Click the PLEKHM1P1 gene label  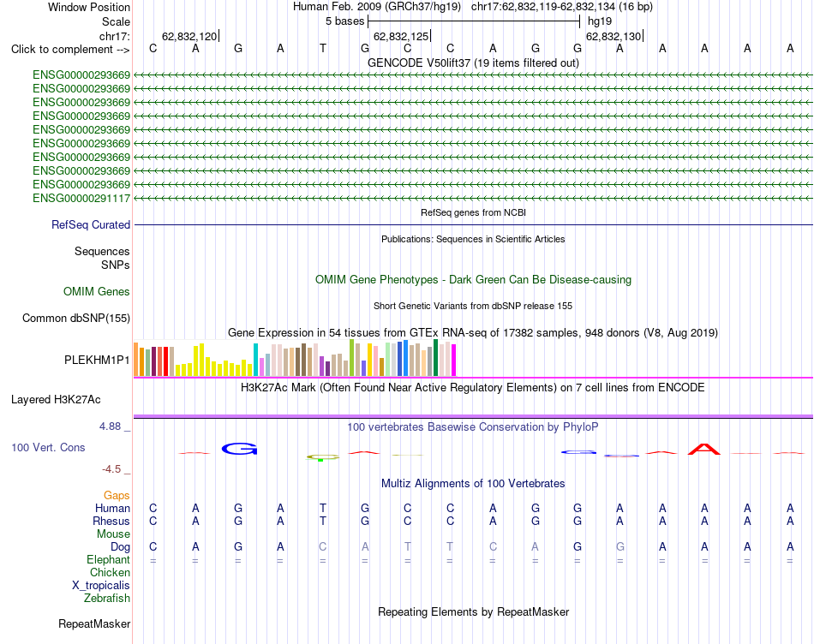pos(97,361)
